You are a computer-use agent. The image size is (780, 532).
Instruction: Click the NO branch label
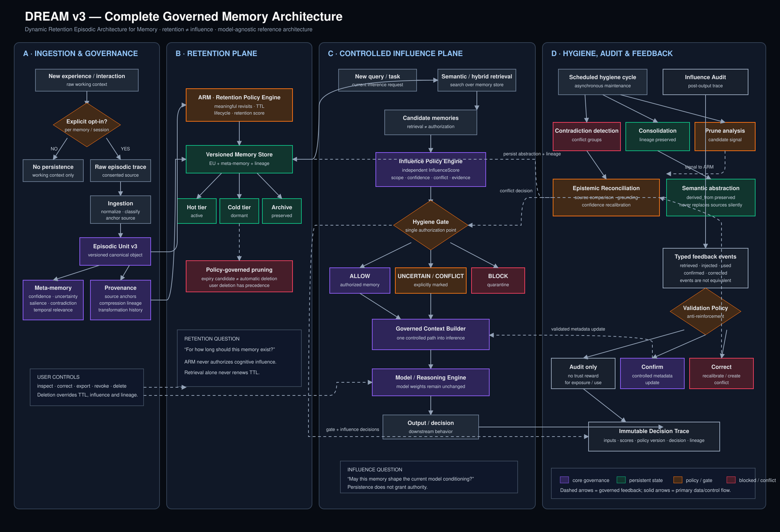pos(54,149)
